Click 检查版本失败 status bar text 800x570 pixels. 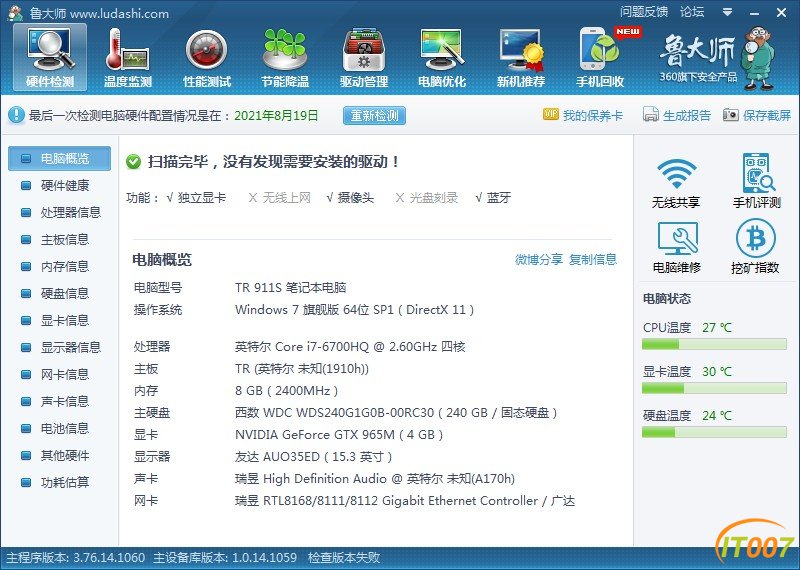pos(344,558)
